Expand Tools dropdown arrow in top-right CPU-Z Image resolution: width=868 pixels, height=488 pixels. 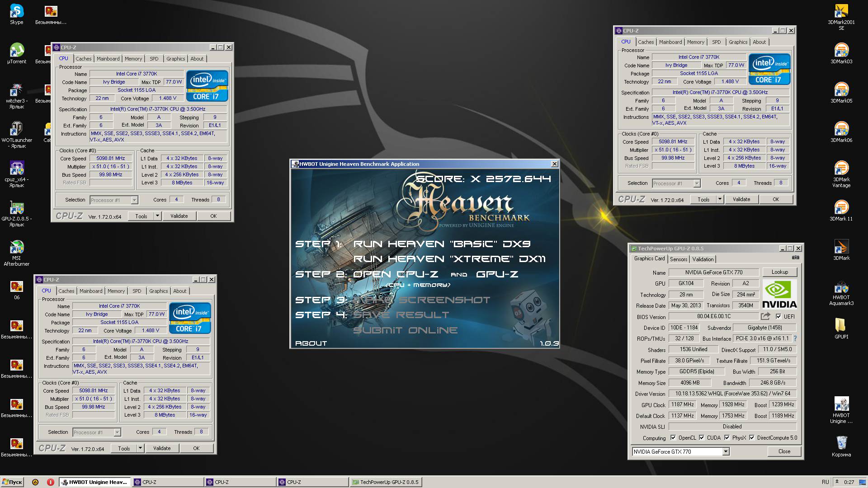click(720, 199)
